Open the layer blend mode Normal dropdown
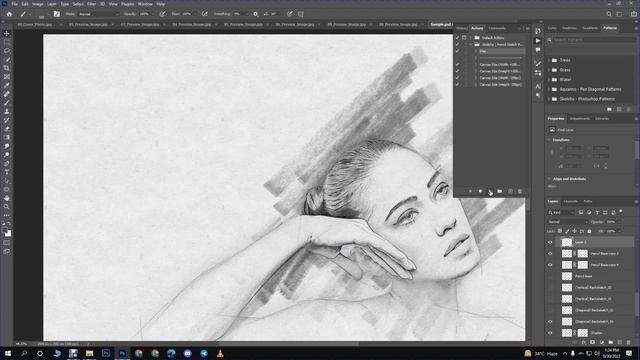Image resolution: width=640 pixels, height=360 pixels. pos(567,222)
